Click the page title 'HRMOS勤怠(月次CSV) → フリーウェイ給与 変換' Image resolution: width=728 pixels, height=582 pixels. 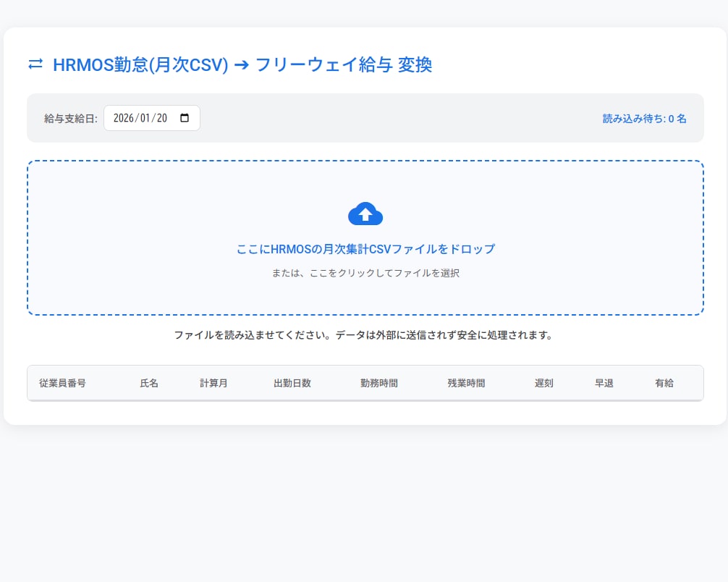[x=242, y=64]
